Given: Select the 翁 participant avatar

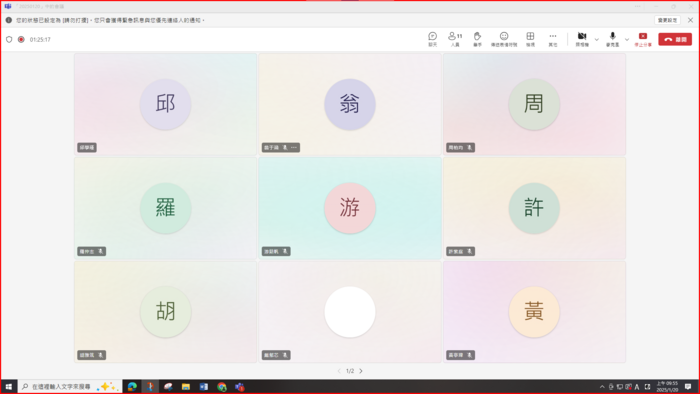Looking at the screenshot, I should point(350,104).
